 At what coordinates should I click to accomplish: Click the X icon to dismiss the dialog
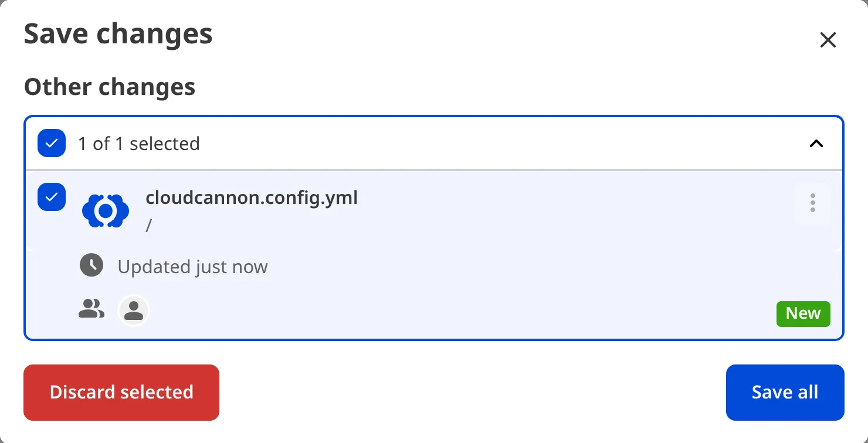click(x=828, y=40)
